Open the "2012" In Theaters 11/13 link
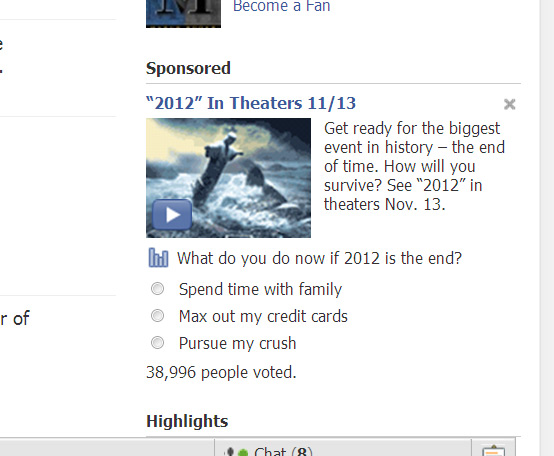This screenshot has height=456, width=554. pyautogui.click(x=251, y=103)
